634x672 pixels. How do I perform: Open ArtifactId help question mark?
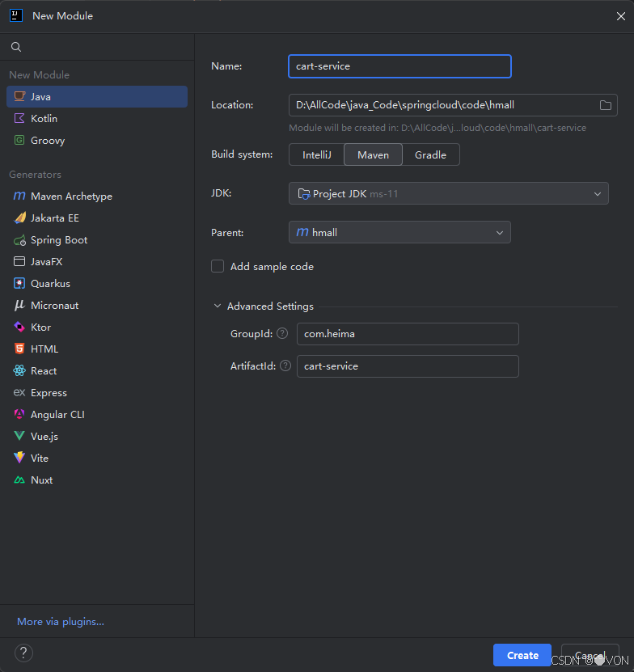tap(285, 366)
